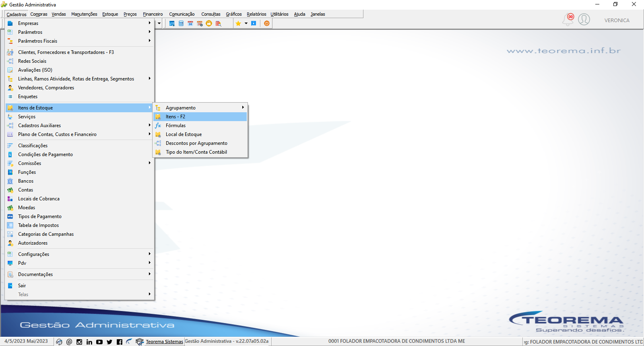Viewport: 644px width, 346px height.
Task: Click the VERONICA user name label
Action: click(x=617, y=20)
